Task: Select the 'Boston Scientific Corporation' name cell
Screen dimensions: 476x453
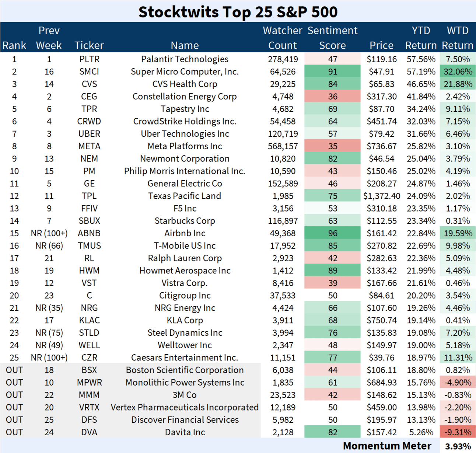Action: [x=185, y=370]
